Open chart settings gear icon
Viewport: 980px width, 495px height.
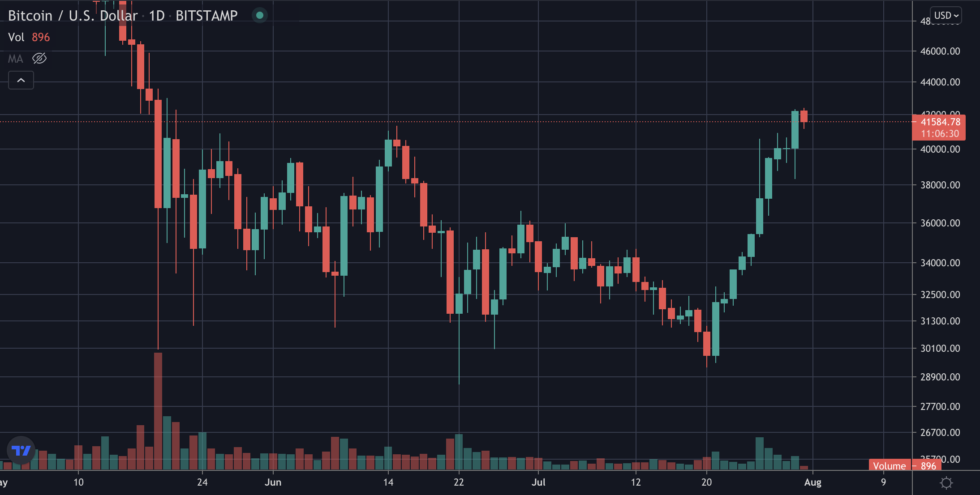point(946,483)
